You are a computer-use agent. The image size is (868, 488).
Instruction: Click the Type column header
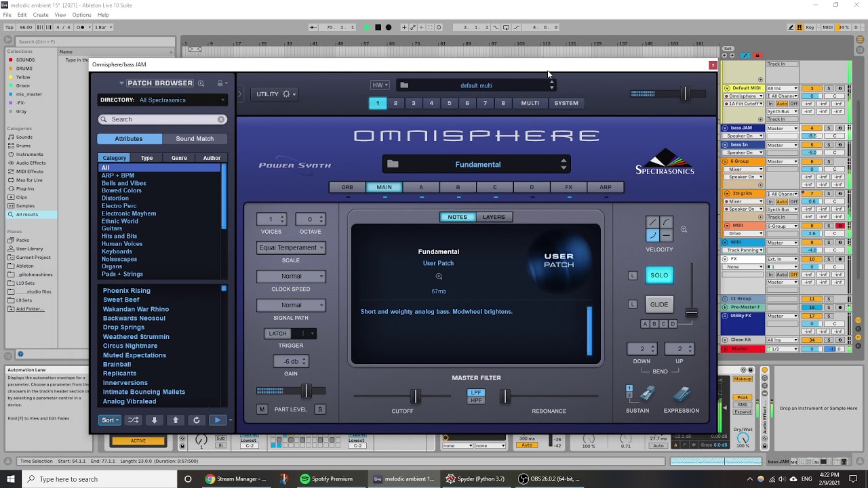(x=147, y=158)
